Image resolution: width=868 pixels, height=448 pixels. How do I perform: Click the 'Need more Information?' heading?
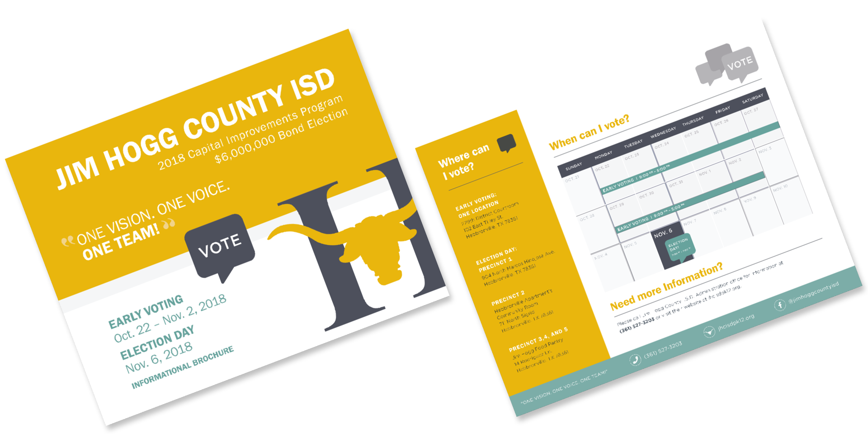coord(666,286)
